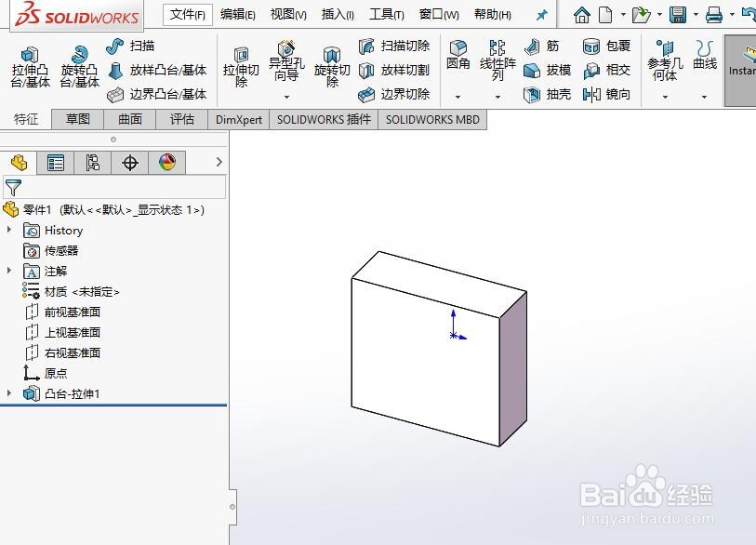
Task: Click the Print icon
Action: (714, 16)
